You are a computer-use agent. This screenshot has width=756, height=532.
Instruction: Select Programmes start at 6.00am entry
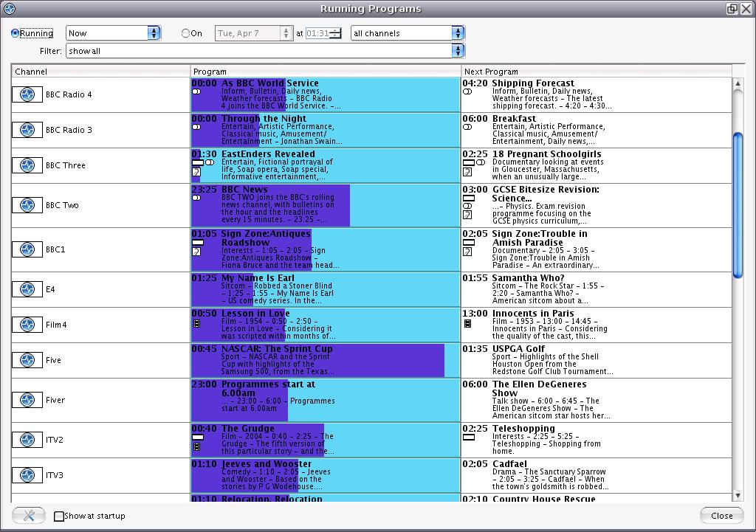click(x=326, y=400)
